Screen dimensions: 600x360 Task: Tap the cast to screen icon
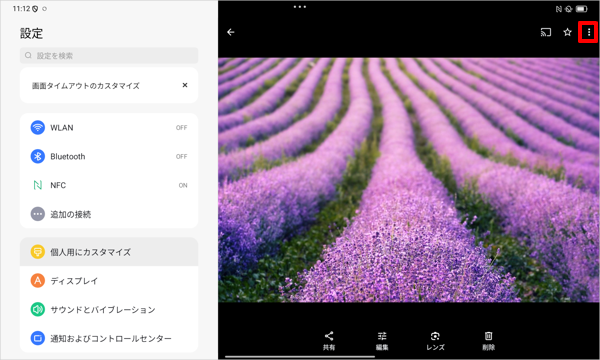point(546,32)
